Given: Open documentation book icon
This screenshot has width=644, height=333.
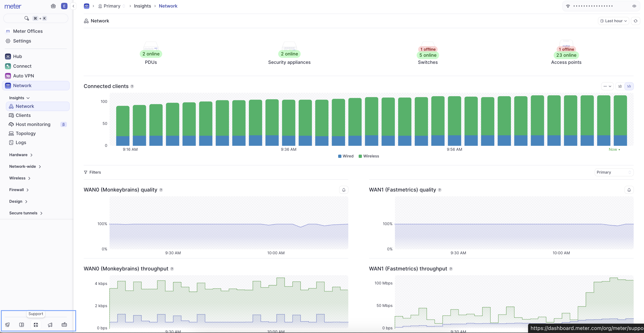Looking at the screenshot, I should (22, 325).
